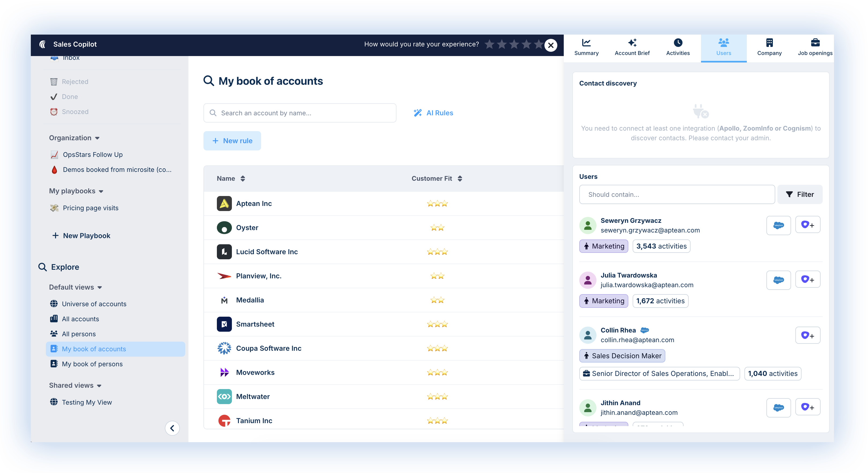Screen dimensions: 868x473
Task: Click the New rule button
Action: (232, 141)
